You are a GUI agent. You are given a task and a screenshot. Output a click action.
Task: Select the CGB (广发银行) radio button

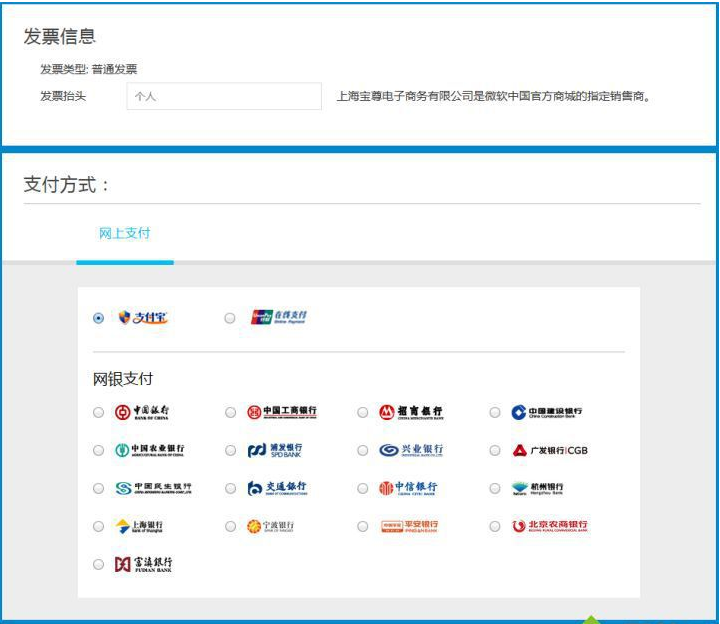pyautogui.click(x=495, y=451)
